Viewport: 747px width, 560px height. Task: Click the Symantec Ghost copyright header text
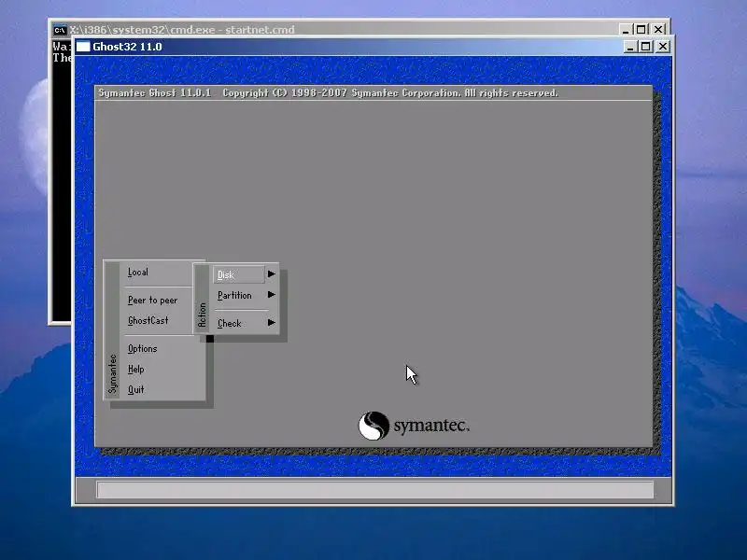click(x=329, y=92)
